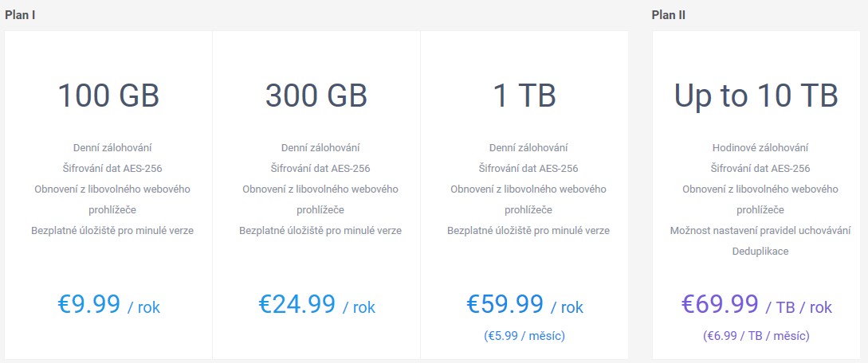This screenshot has width=868, height=363.
Task: Click the (€6.99 / TB / měsíc) price
Action: tap(756, 336)
